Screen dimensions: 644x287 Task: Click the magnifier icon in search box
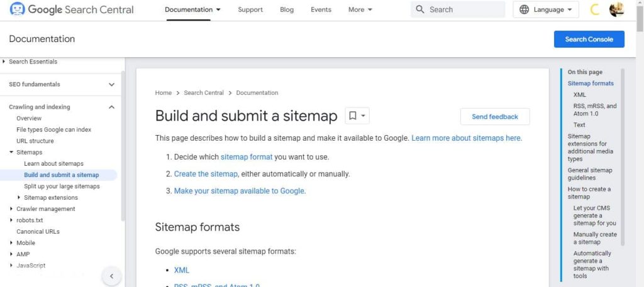419,9
